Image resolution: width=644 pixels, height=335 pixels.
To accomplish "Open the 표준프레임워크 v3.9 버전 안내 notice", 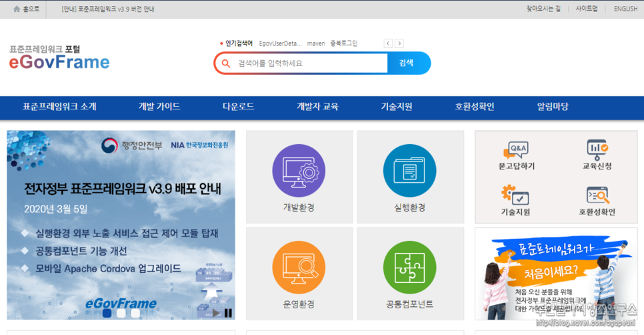I will (x=107, y=9).
